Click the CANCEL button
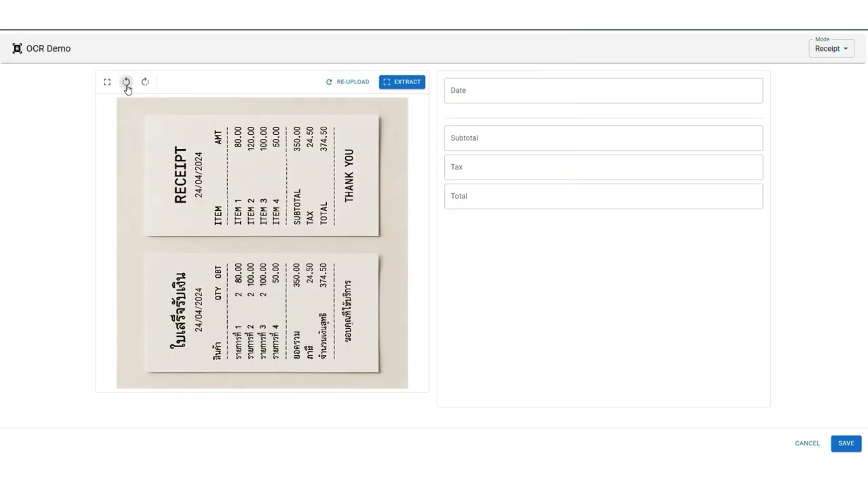868x488 pixels. coord(808,443)
